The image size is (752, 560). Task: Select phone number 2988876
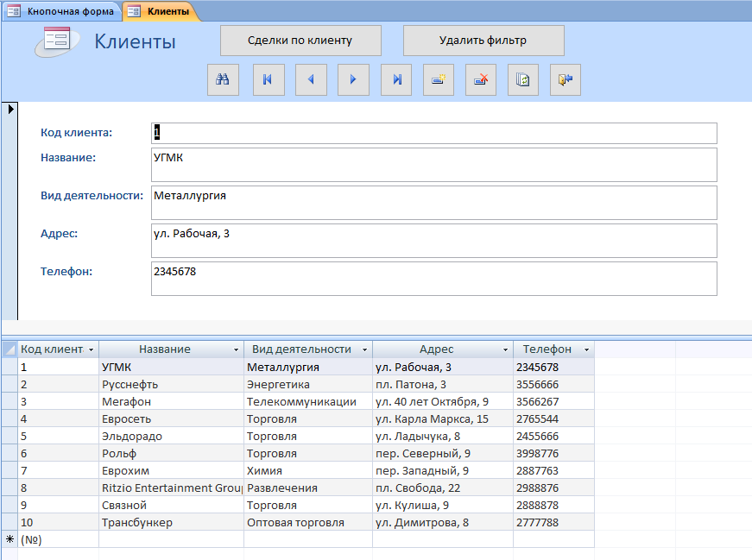[554, 488]
